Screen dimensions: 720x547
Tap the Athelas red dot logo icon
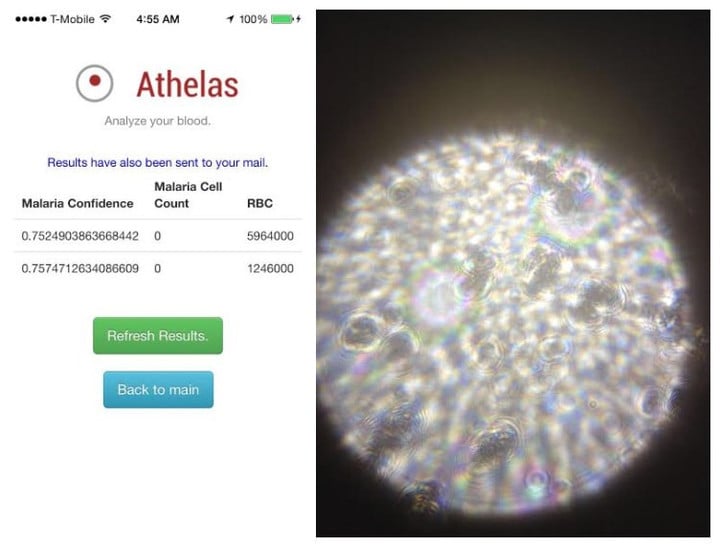point(95,83)
